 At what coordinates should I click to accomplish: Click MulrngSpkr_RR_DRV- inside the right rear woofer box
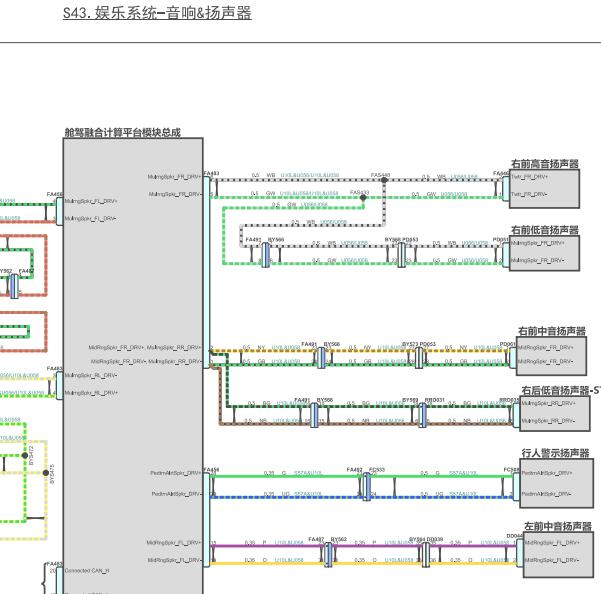(x=548, y=421)
